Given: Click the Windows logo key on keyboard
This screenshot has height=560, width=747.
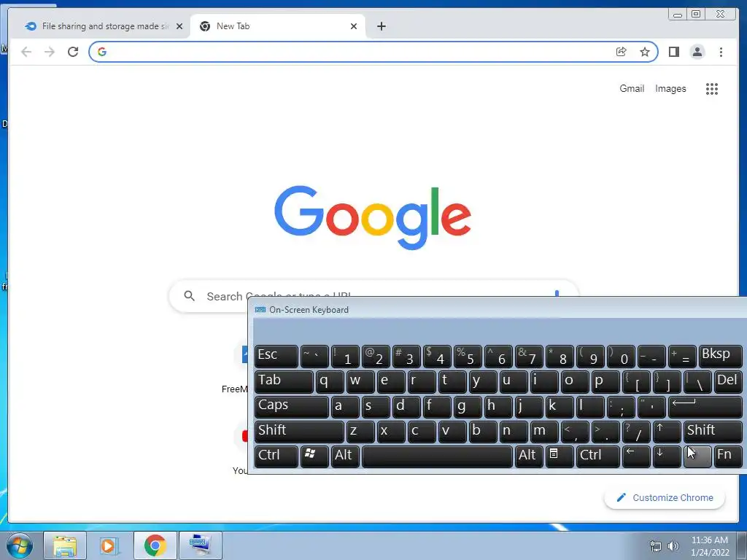Looking at the screenshot, I should tap(314, 456).
